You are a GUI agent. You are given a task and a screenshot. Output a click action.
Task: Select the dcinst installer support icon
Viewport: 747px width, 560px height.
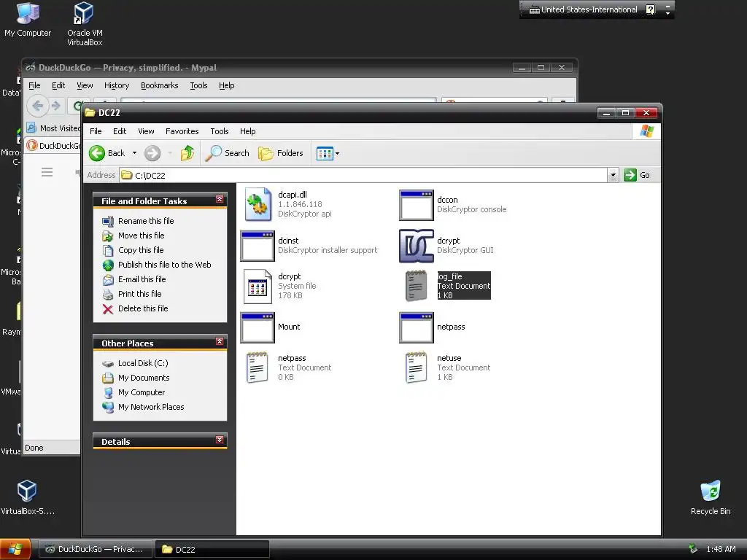258,246
